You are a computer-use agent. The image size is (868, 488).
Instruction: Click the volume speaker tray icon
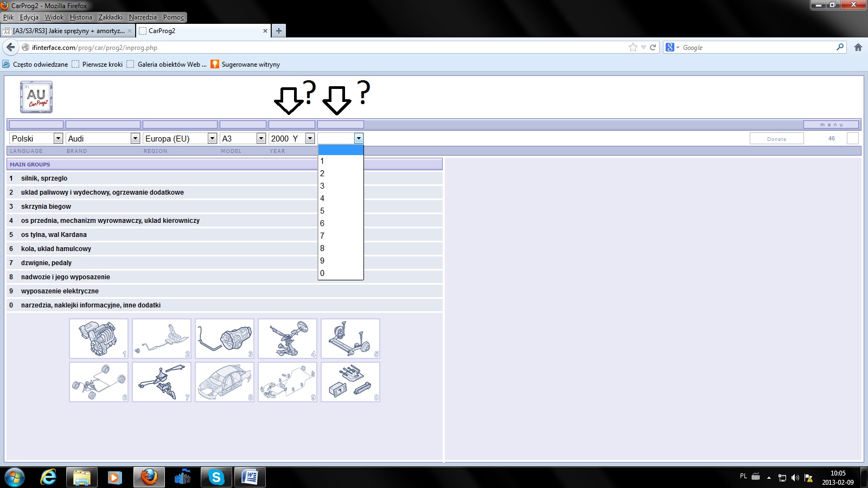coord(795,478)
